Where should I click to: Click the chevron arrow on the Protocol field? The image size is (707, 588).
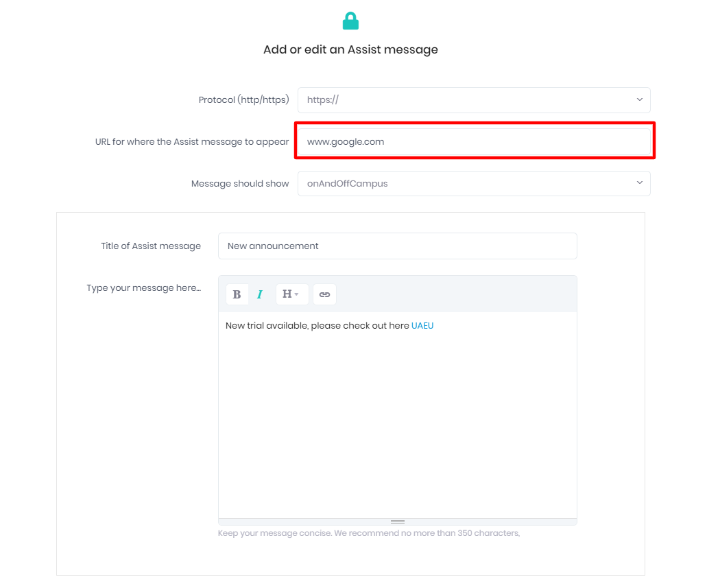639,100
